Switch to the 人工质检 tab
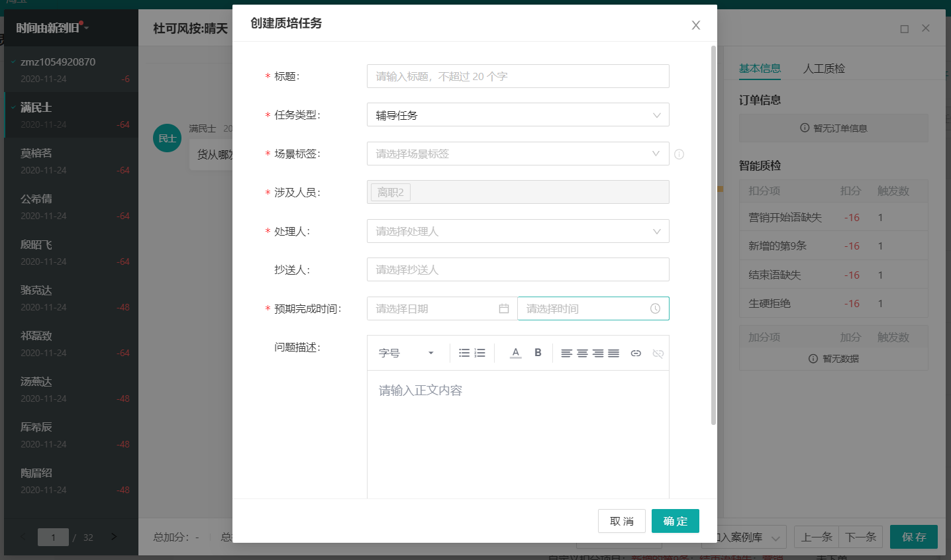This screenshot has height=560, width=951. coord(824,68)
